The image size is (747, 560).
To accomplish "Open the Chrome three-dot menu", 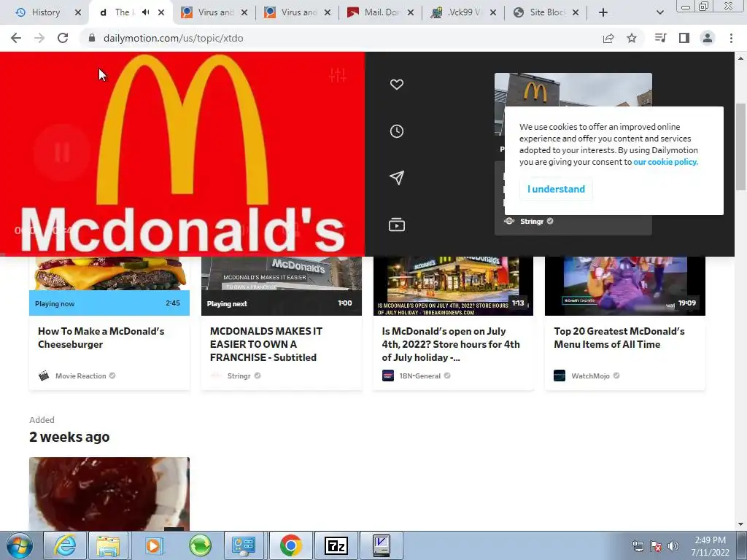I will pos(731,38).
